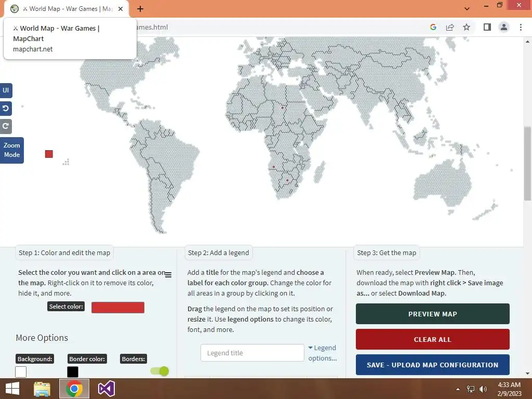Open the volume control in system tray

483,389
